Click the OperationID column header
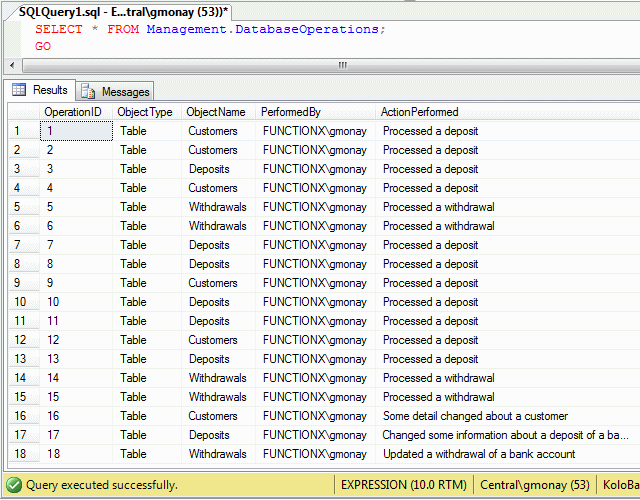Viewport: 640px width, 500px height. 76,112
